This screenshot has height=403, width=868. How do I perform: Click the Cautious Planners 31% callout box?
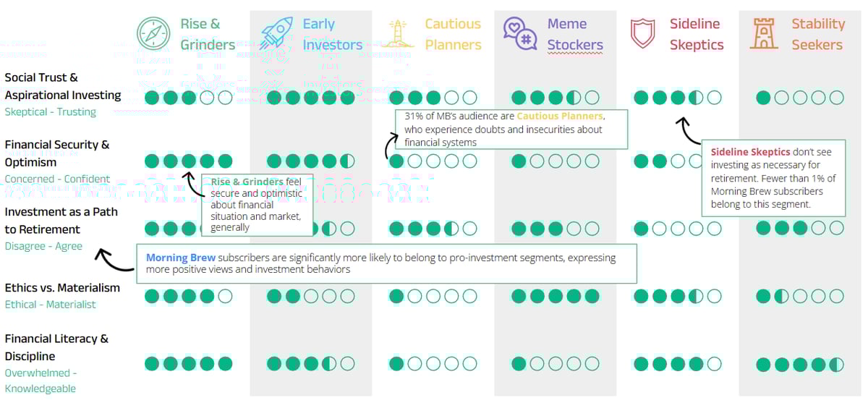pos(511,130)
